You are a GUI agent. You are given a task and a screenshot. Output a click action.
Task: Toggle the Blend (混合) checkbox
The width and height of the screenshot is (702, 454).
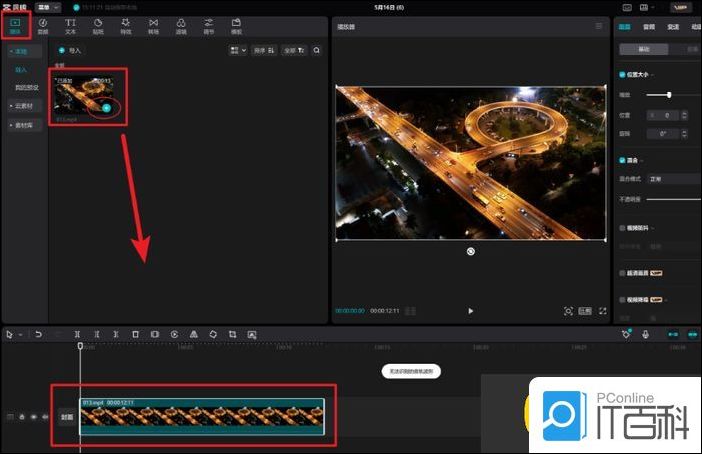coord(623,160)
